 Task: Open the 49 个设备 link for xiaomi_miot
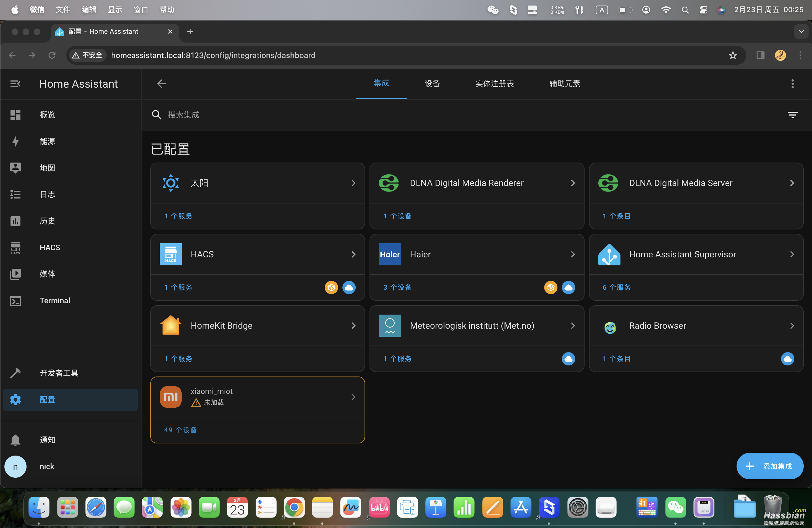[180, 430]
